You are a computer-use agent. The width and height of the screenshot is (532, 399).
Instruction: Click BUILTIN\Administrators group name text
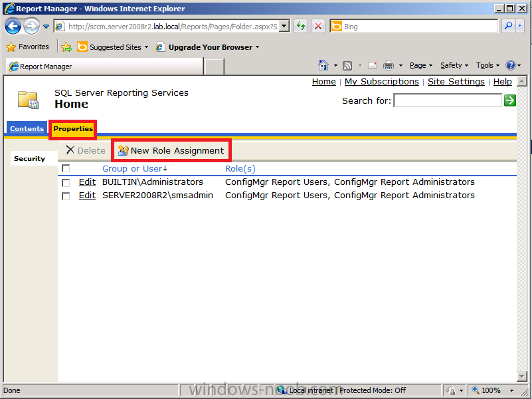(153, 182)
